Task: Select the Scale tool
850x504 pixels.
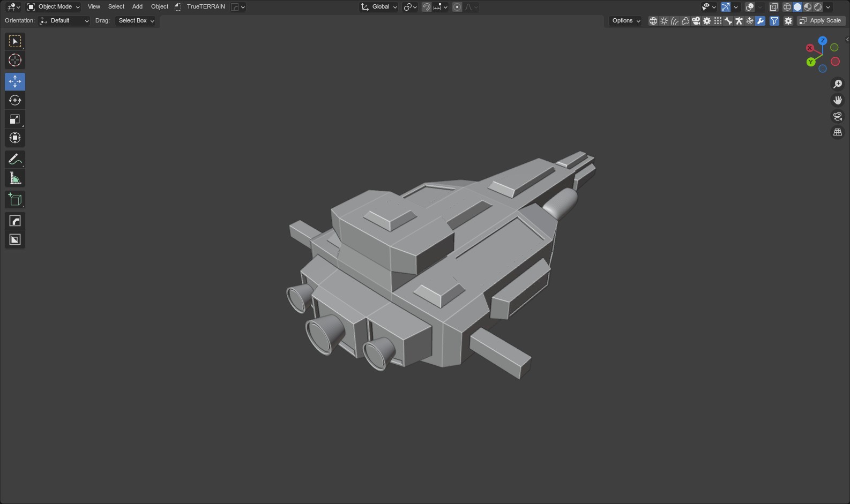Action: pyautogui.click(x=15, y=119)
